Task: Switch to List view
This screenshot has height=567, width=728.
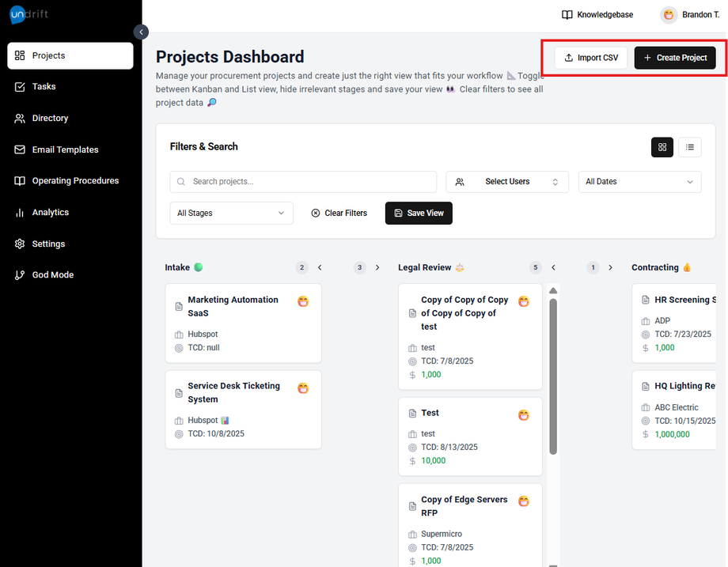Action: click(x=690, y=147)
